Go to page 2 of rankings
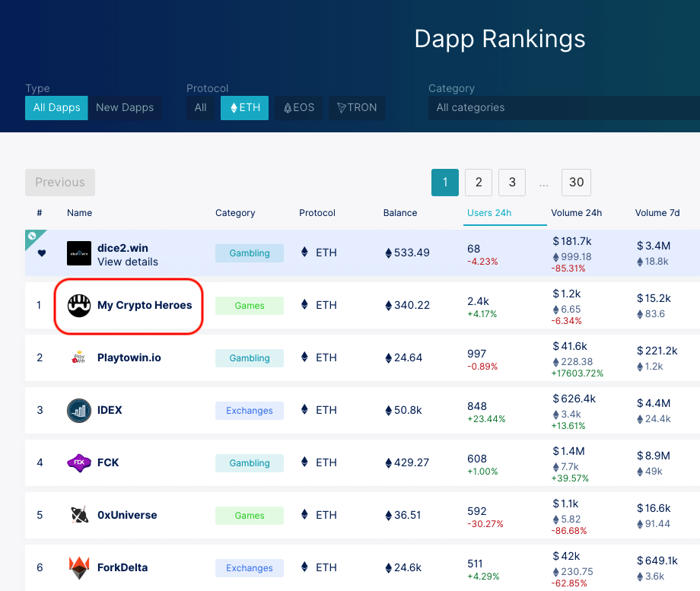This screenshot has height=591, width=700. 479,182
